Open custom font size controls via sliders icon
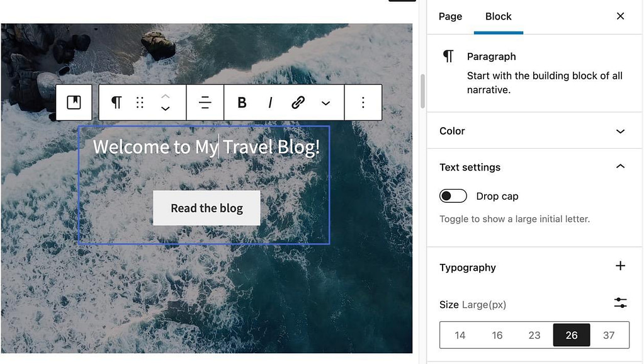The height and width of the screenshot is (364, 644). tap(620, 303)
